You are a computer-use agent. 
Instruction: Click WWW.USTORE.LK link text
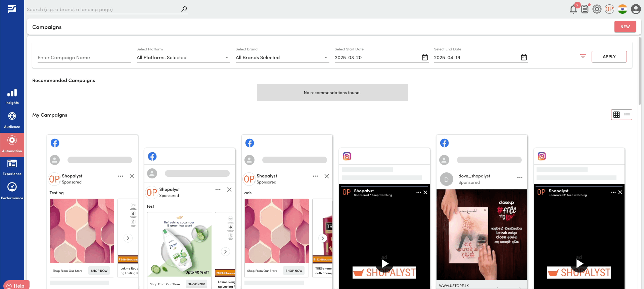(454, 286)
